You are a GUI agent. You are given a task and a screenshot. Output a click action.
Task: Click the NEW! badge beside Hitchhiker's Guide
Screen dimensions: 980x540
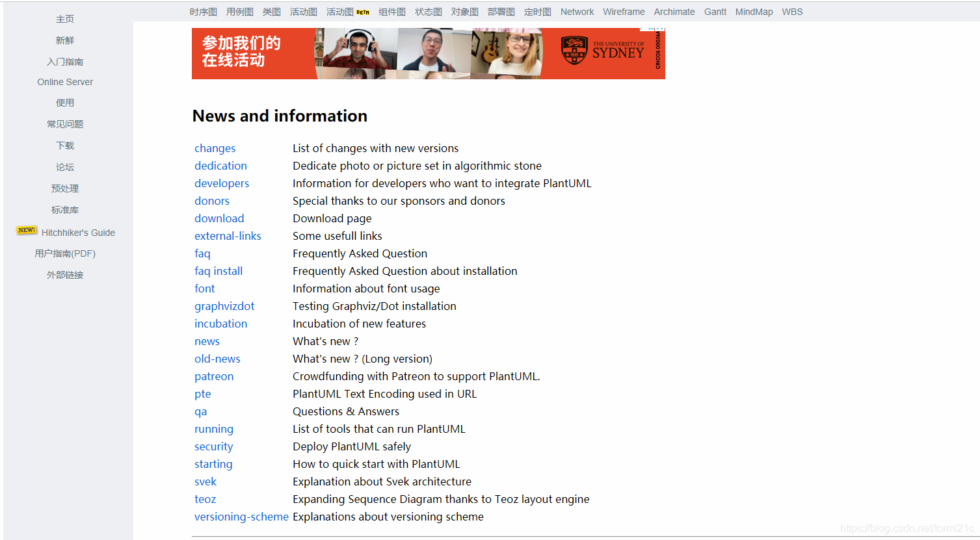tap(27, 230)
